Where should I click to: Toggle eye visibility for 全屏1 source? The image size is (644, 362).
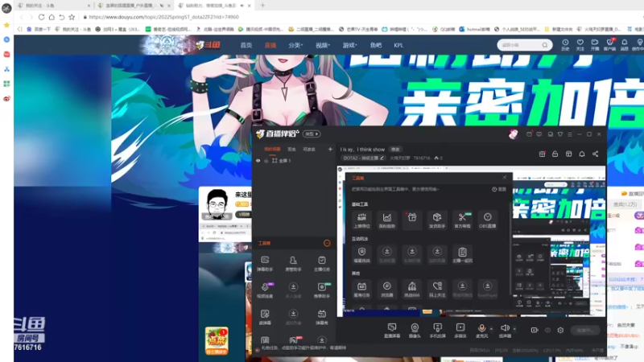point(258,160)
